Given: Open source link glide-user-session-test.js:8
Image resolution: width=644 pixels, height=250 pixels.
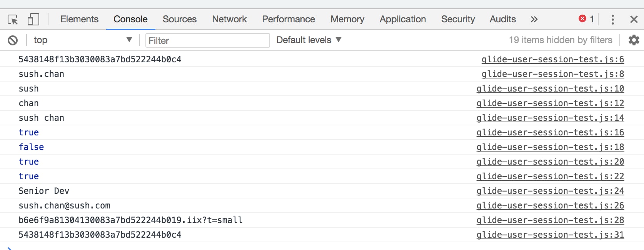Looking at the screenshot, I should coord(553,74).
